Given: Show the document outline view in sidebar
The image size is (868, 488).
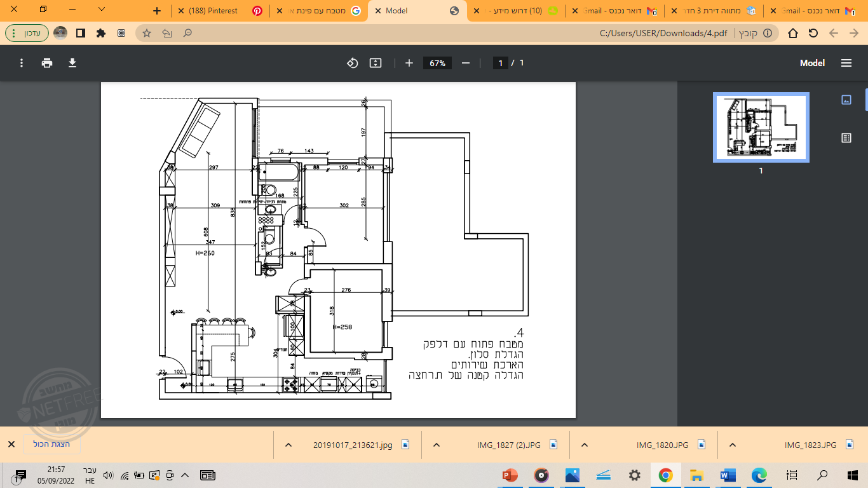Looking at the screenshot, I should 846,137.
